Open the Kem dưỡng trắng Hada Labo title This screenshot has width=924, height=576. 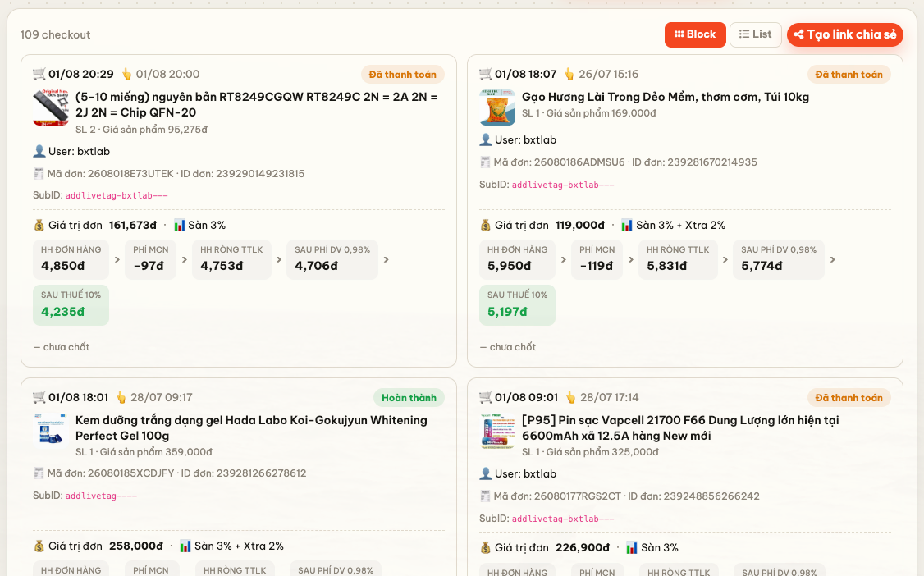252,428
